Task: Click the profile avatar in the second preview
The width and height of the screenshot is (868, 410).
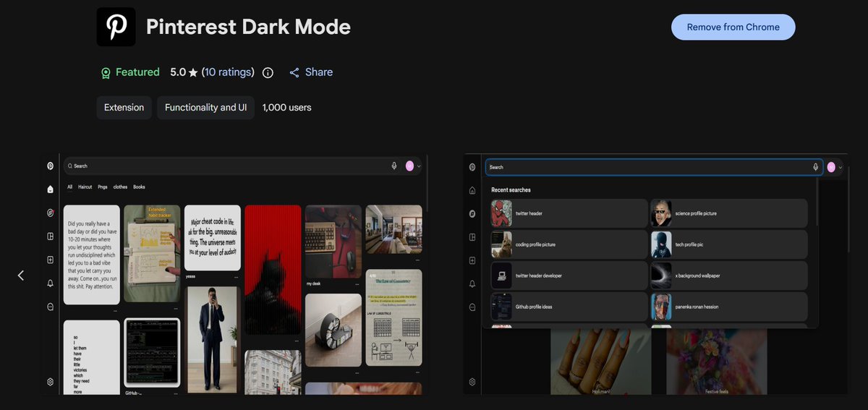Action: click(831, 167)
